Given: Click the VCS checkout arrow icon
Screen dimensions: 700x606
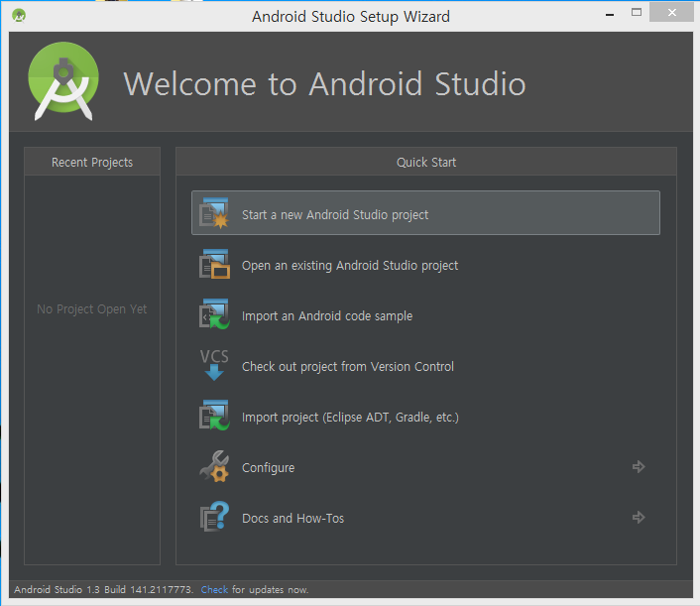Looking at the screenshot, I should (214, 365).
